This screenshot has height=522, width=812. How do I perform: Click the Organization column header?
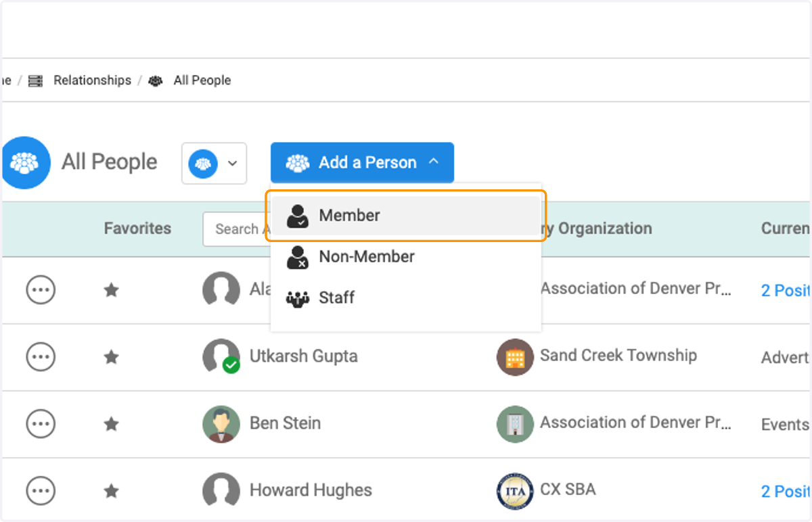click(x=597, y=229)
